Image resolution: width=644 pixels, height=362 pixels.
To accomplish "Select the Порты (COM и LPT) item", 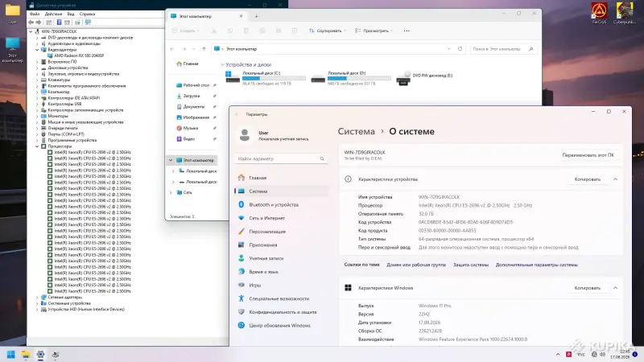I will [66, 134].
